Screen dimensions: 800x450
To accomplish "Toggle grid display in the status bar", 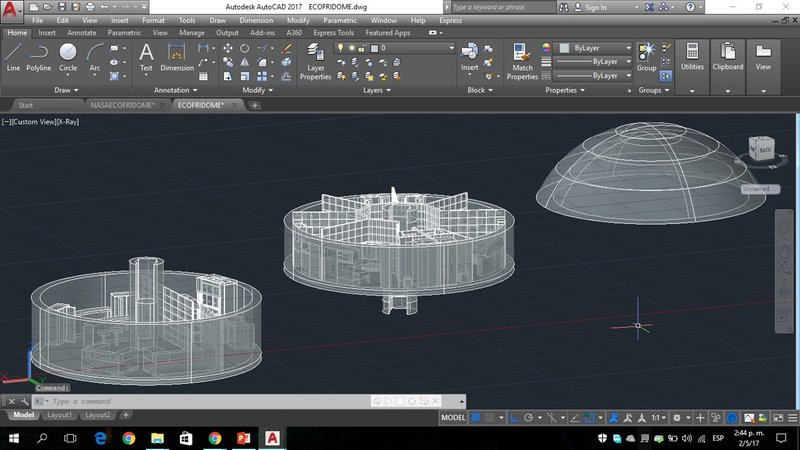I will click(477, 417).
